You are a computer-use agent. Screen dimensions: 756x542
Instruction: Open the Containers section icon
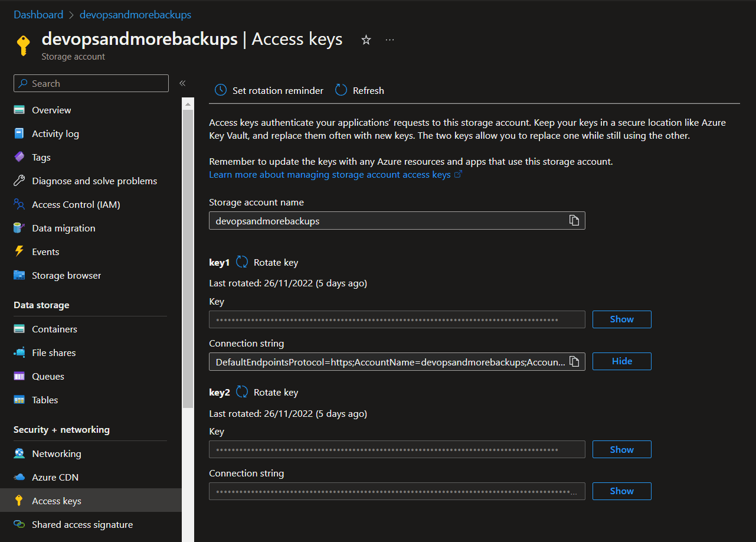click(x=19, y=329)
